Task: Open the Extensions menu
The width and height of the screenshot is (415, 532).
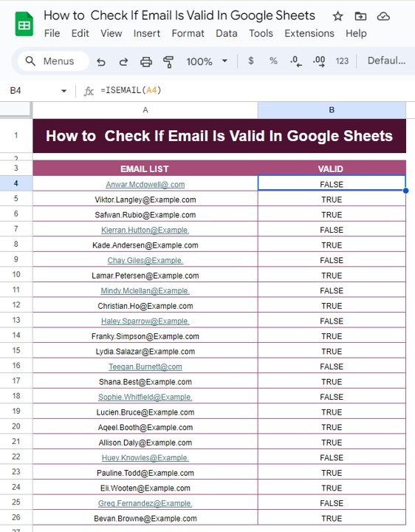Action: click(309, 33)
